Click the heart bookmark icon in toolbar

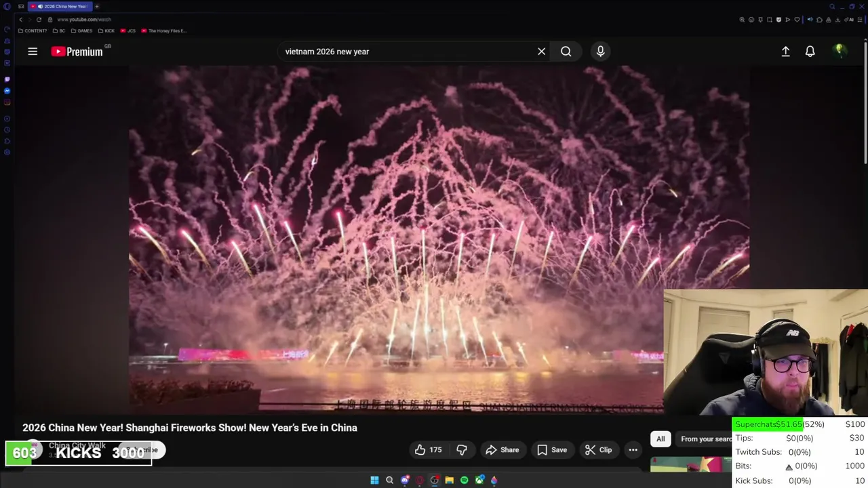click(x=797, y=20)
